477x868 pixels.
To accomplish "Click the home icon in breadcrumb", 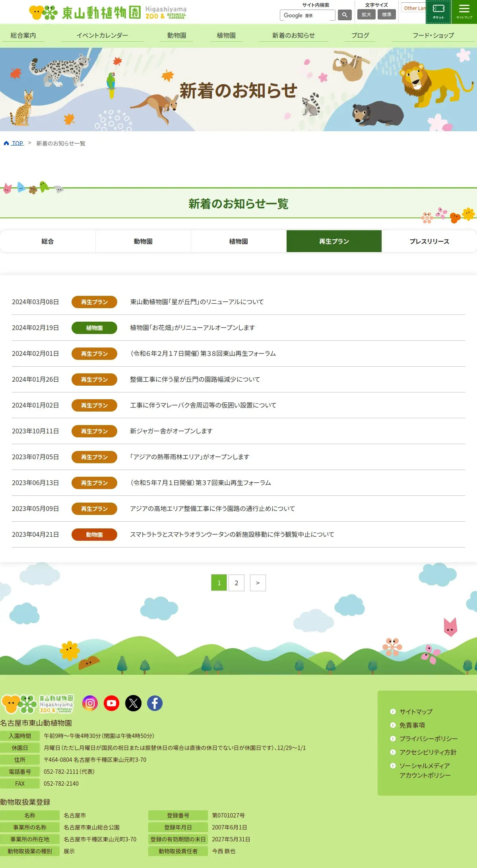I will coord(6,143).
